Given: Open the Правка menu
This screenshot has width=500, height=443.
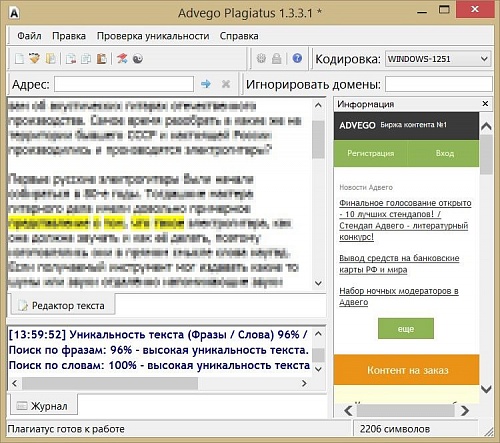Looking at the screenshot, I should [69, 36].
